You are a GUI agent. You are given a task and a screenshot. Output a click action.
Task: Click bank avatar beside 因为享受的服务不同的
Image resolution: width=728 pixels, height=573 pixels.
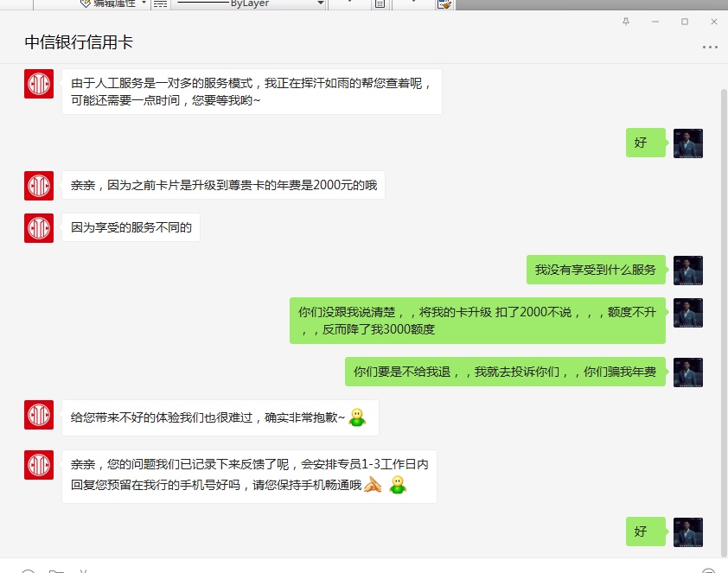click(39, 228)
